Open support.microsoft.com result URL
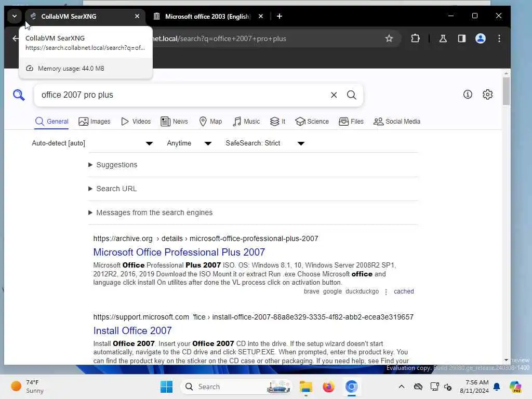The height and width of the screenshot is (399, 532). [x=253, y=317]
